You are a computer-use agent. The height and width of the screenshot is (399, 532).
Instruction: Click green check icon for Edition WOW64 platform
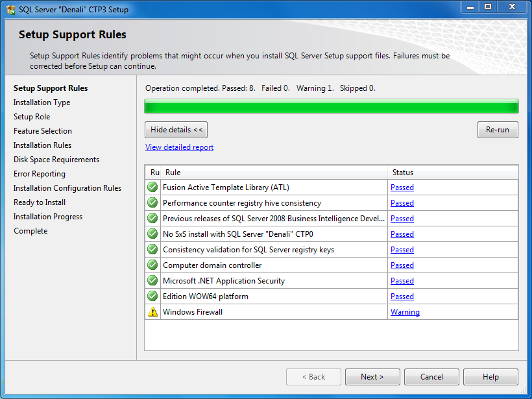coord(152,296)
